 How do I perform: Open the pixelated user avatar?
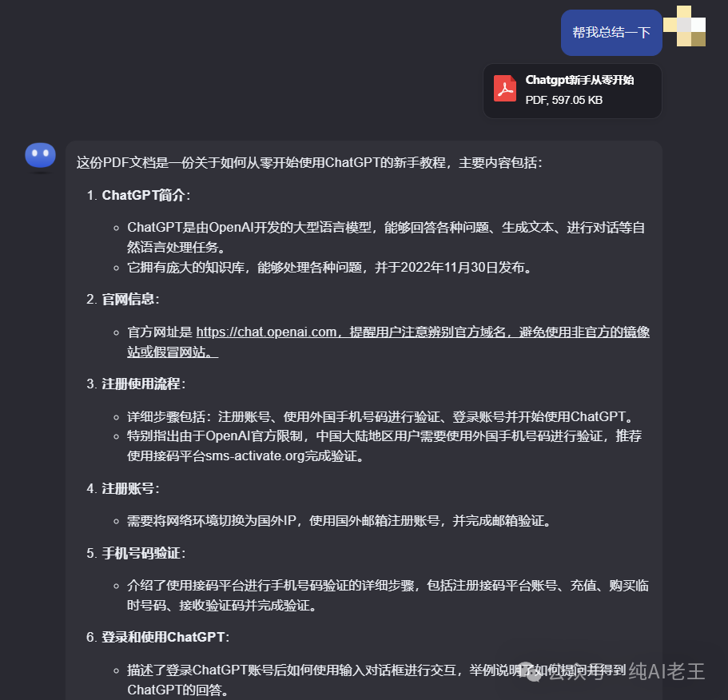684,26
